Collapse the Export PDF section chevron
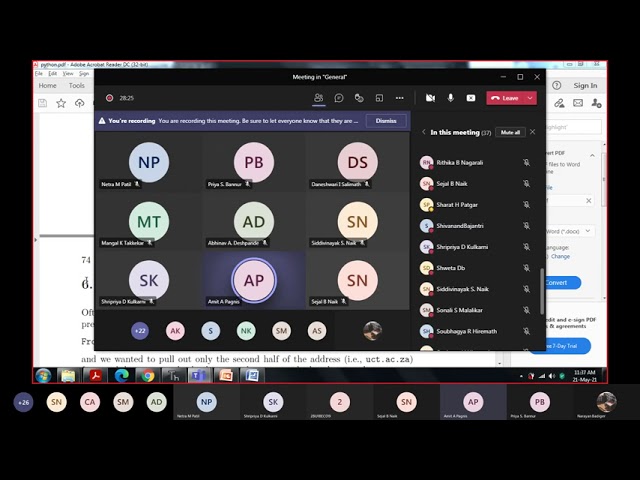Screen dimensions: 640x480 click(592, 156)
